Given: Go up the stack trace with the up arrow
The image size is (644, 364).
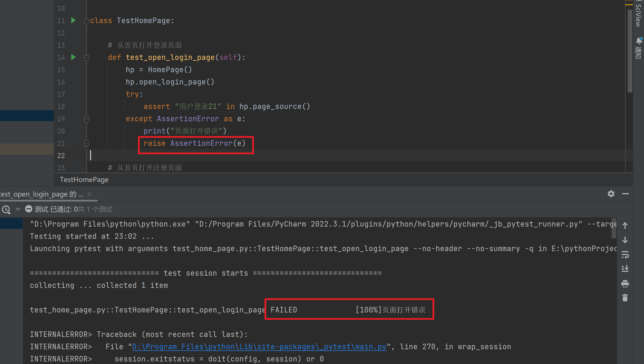Looking at the screenshot, I should [x=625, y=225].
